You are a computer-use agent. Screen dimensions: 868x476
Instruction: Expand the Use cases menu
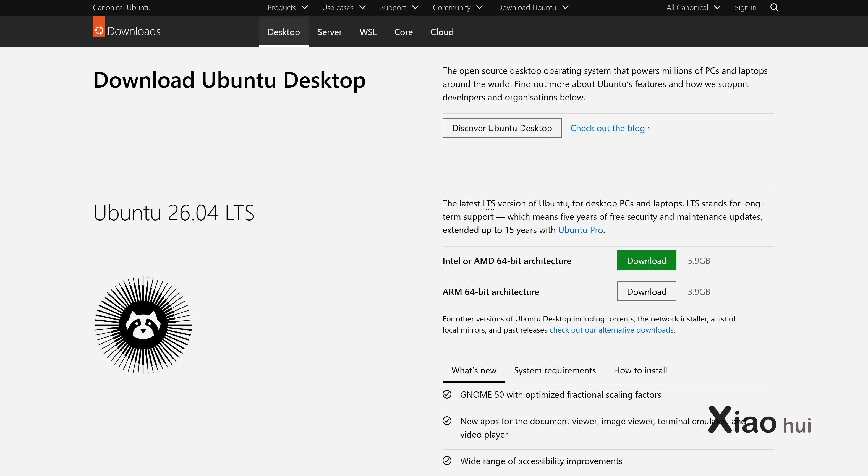(344, 7)
